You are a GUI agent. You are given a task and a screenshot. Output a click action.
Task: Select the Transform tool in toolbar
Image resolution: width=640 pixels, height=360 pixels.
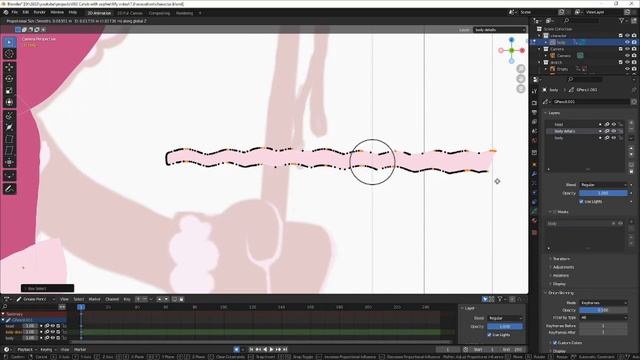[x=9, y=102]
